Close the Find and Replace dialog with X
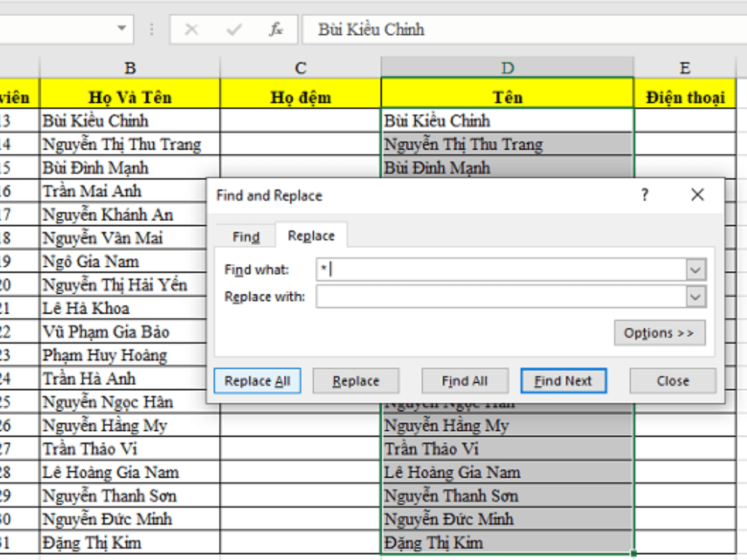Image resolution: width=747 pixels, height=560 pixels. tap(697, 195)
